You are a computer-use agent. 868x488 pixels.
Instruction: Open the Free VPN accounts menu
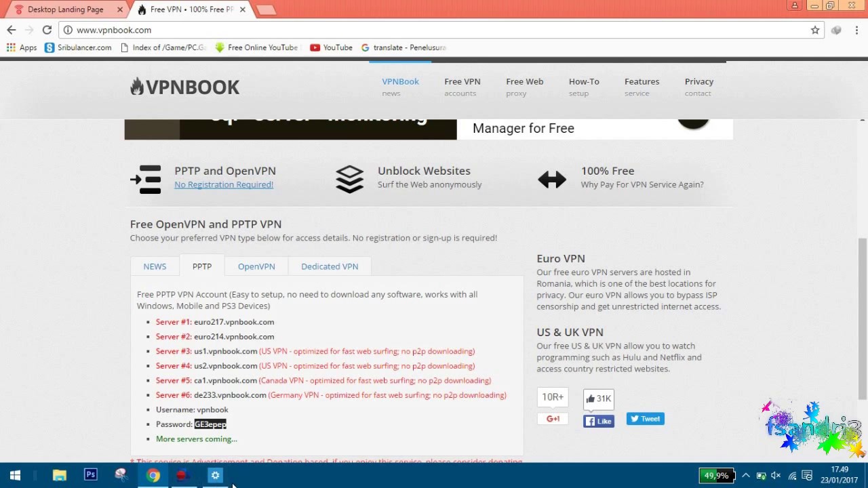[x=462, y=87]
